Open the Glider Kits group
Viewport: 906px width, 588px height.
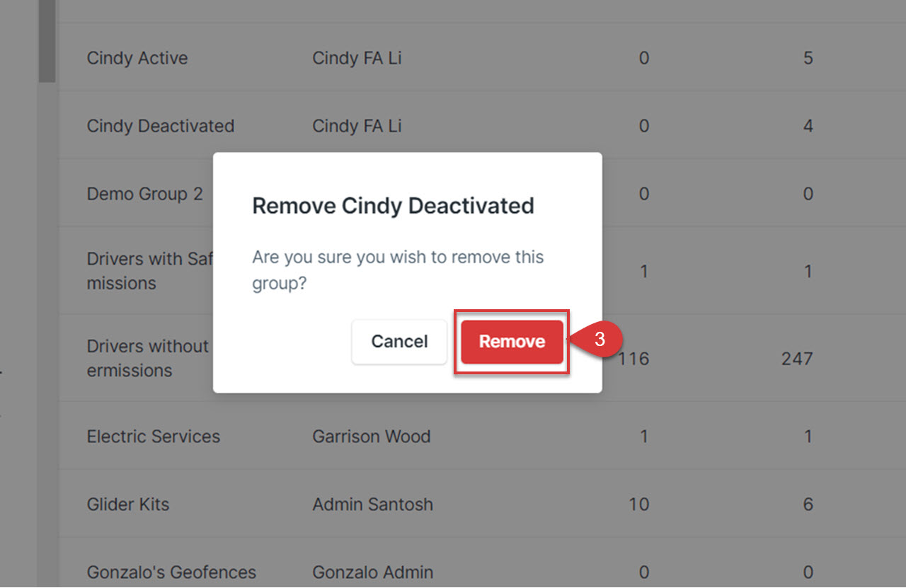click(x=128, y=505)
